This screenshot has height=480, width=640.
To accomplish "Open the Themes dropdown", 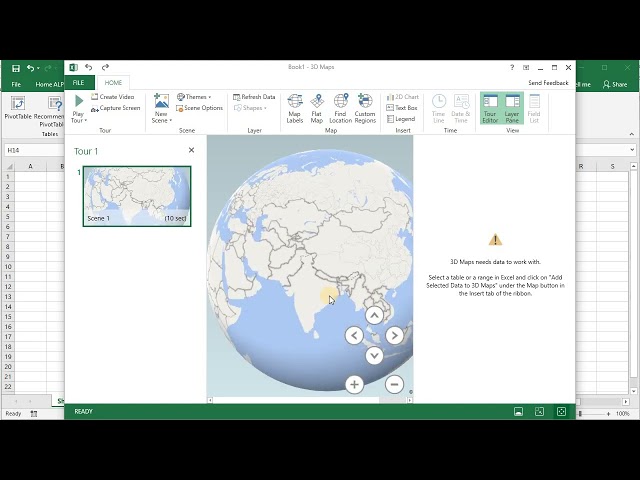I will coord(194,97).
